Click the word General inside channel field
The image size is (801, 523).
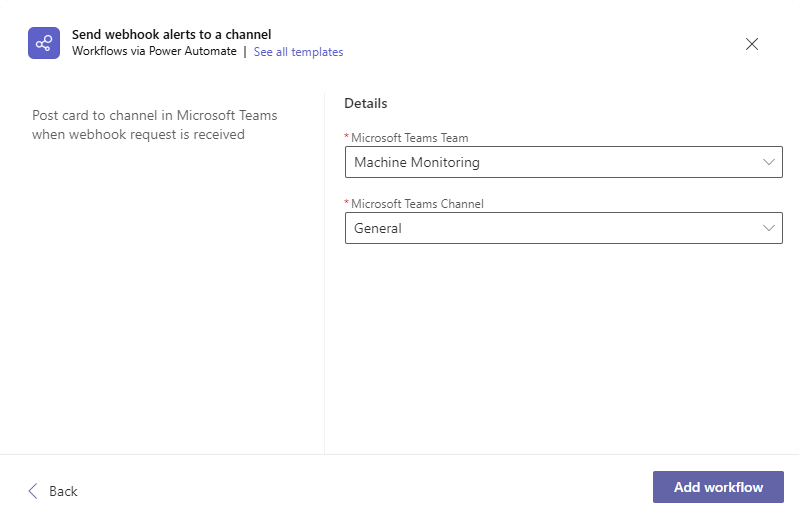pos(378,228)
